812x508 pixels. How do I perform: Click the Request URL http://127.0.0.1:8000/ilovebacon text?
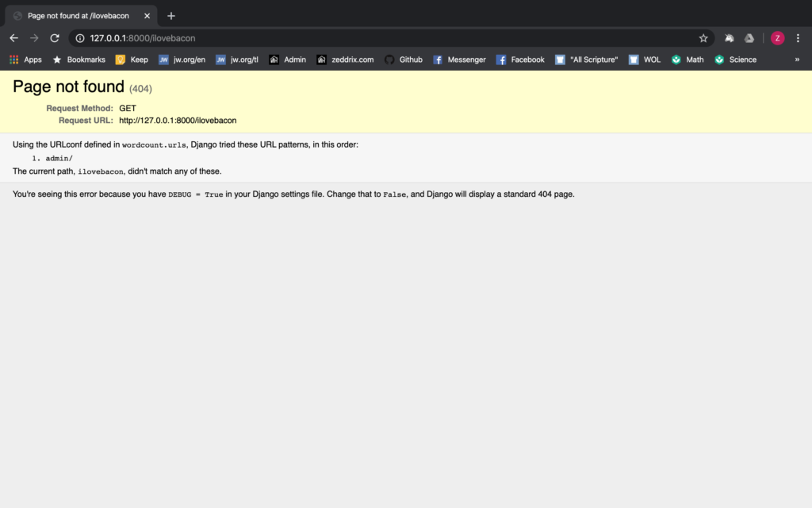click(178, 121)
